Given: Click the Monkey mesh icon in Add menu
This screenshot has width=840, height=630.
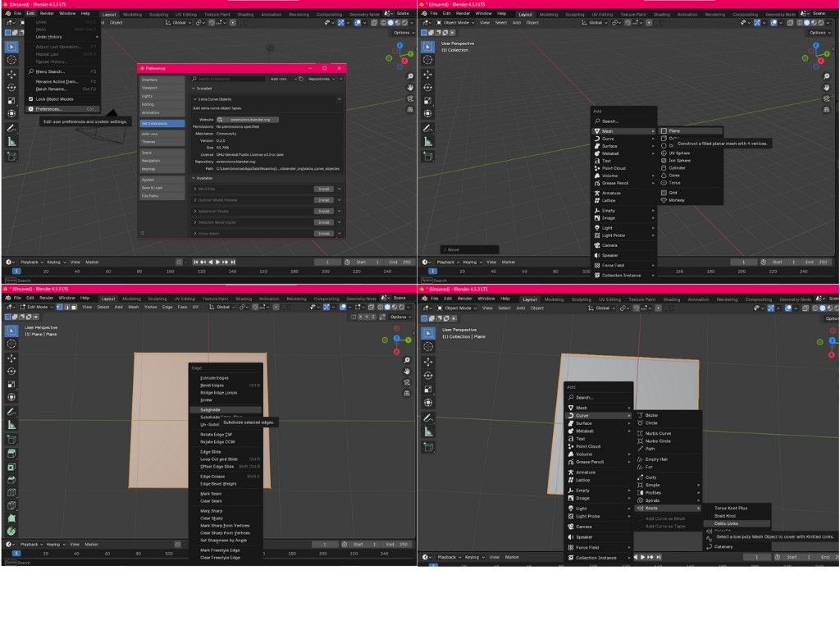Looking at the screenshot, I should point(664,200).
